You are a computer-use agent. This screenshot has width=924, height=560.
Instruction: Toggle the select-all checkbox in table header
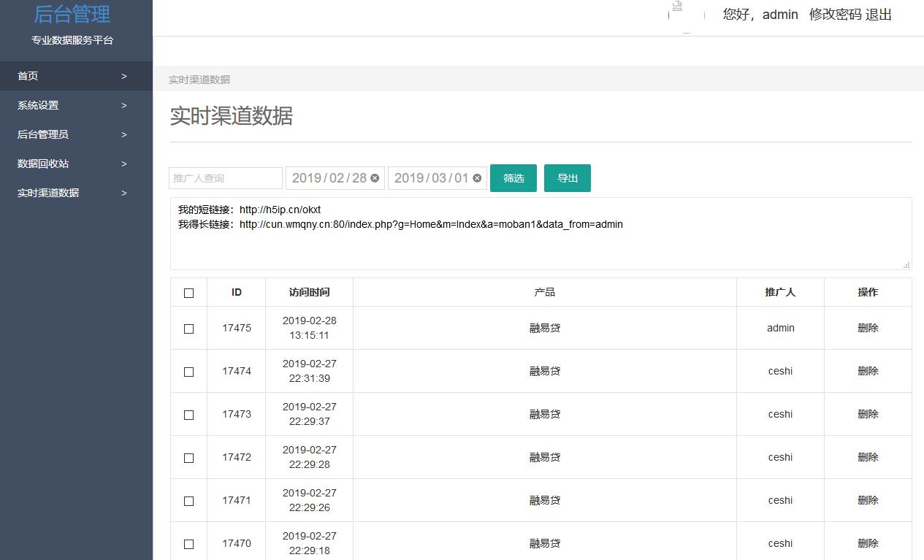point(189,293)
